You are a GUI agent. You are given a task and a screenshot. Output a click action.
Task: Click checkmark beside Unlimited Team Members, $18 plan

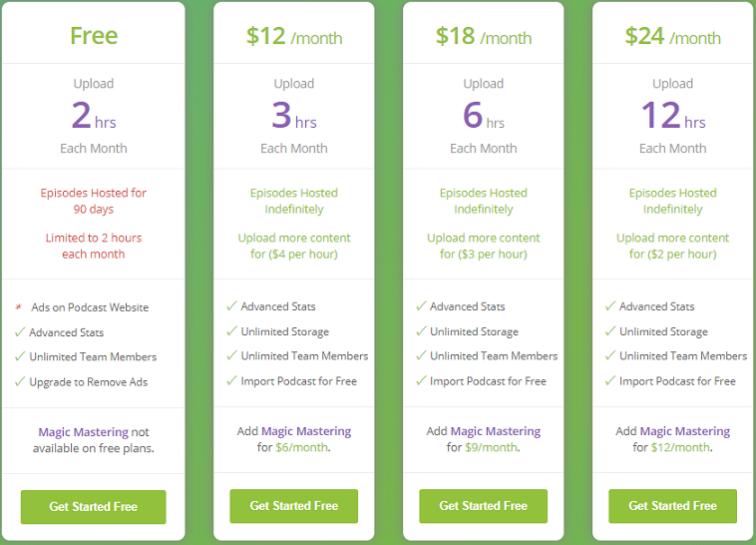pos(422,355)
